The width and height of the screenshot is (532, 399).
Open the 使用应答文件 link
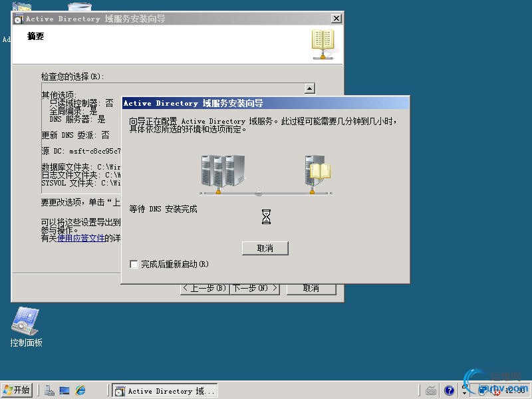pos(80,238)
